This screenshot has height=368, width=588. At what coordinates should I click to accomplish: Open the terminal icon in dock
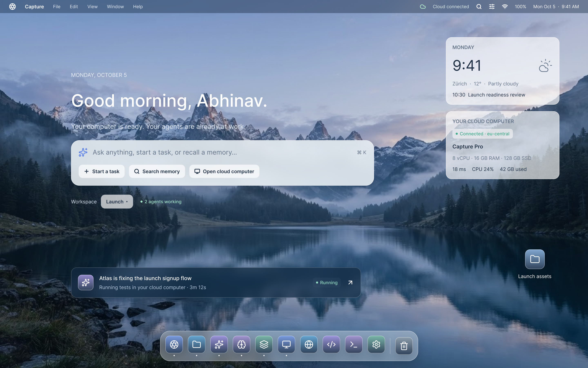tap(354, 344)
